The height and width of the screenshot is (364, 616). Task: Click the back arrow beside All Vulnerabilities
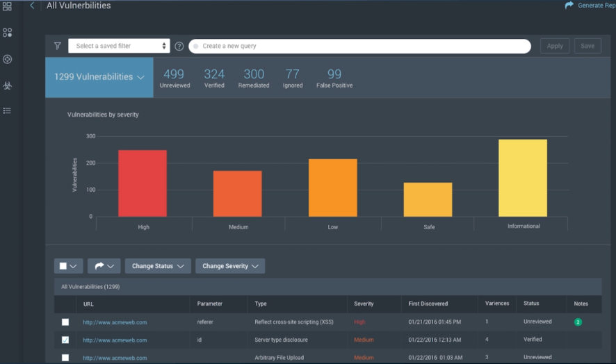32,6
